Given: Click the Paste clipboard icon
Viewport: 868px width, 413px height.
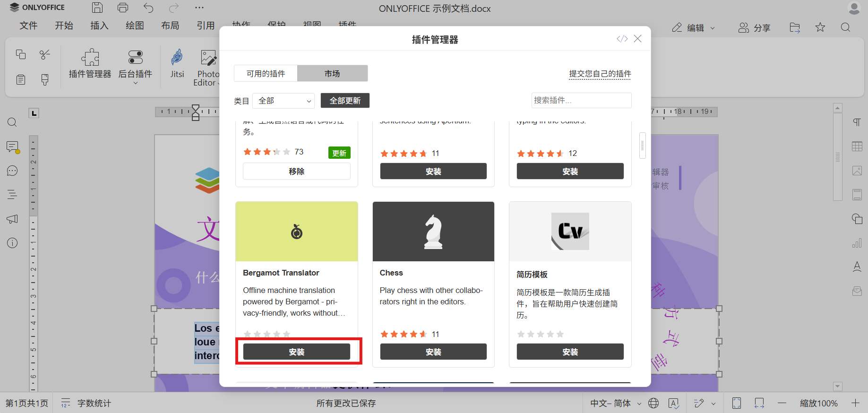Looking at the screenshot, I should point(21,79).
